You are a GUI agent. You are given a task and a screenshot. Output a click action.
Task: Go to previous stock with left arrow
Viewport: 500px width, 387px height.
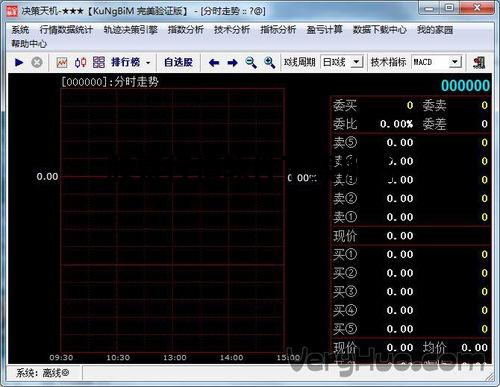(x=214, y=63)
